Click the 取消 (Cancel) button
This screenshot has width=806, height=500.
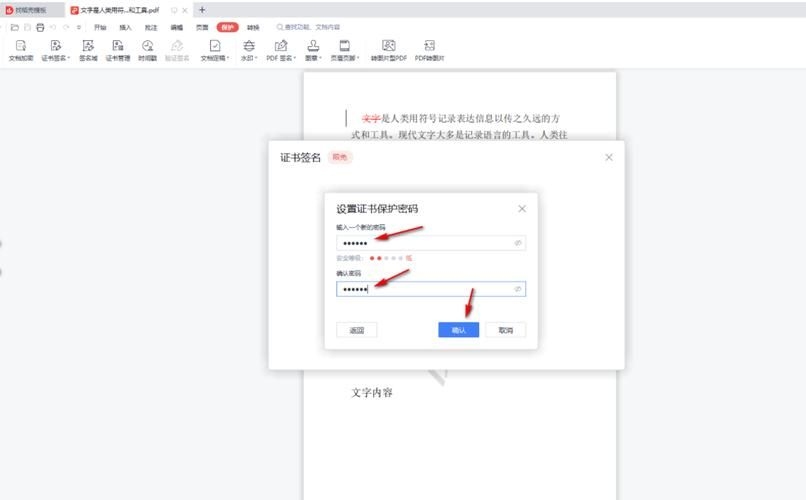point(506,330)
